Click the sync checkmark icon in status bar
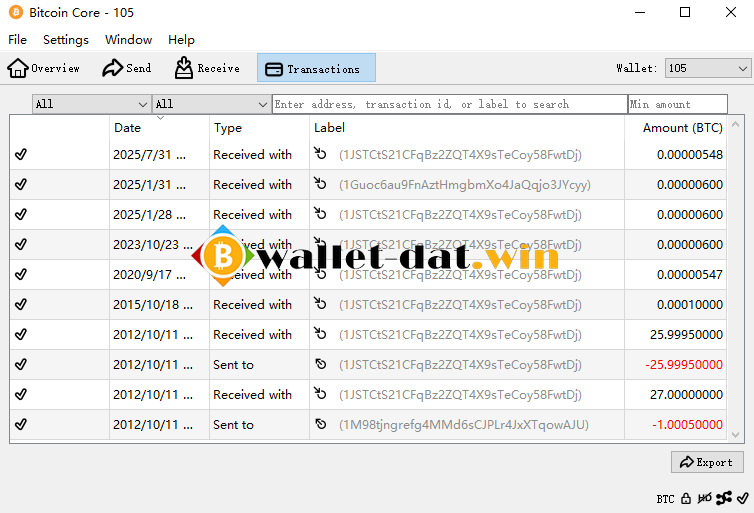The image size is (754, 513). click(x=743, y=498)
